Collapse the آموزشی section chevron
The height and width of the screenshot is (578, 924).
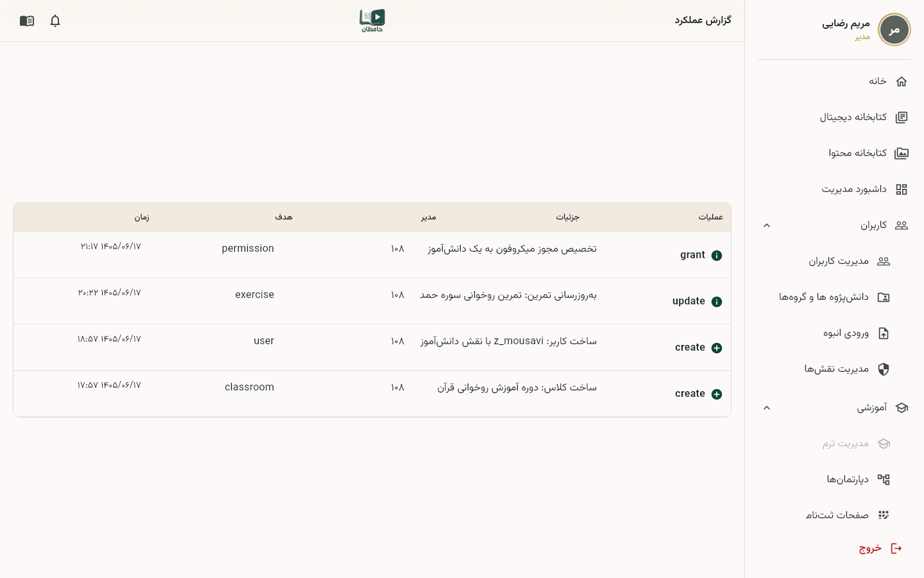pos(767,408)
